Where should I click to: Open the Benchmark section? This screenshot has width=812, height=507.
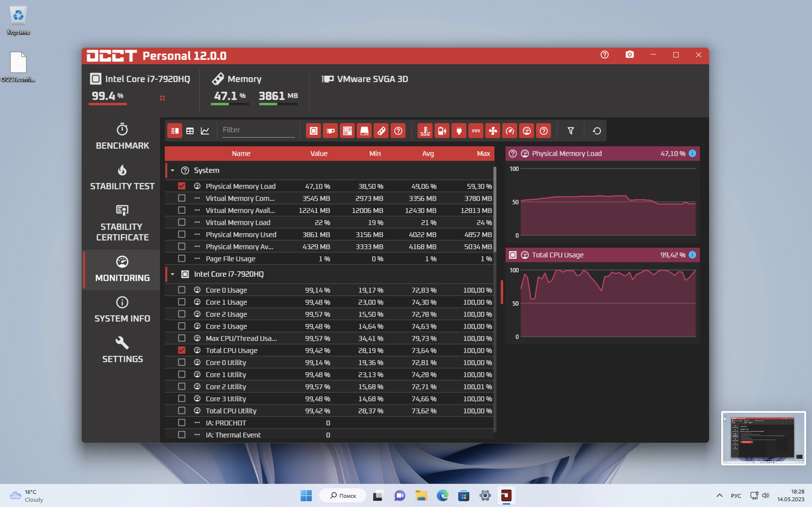[x=122, y=137]
